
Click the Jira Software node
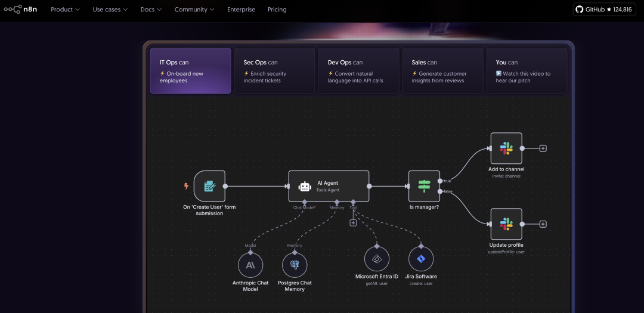coord(421,259)
